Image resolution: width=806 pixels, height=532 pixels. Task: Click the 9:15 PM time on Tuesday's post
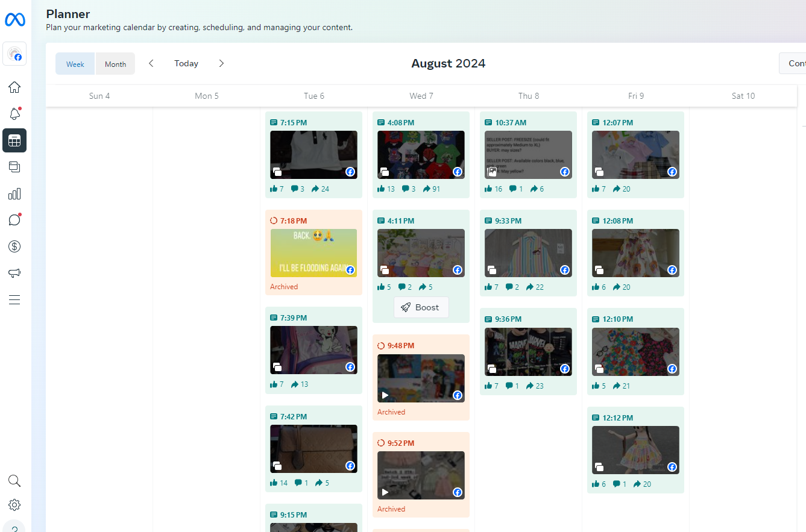[x=294, y=515]
